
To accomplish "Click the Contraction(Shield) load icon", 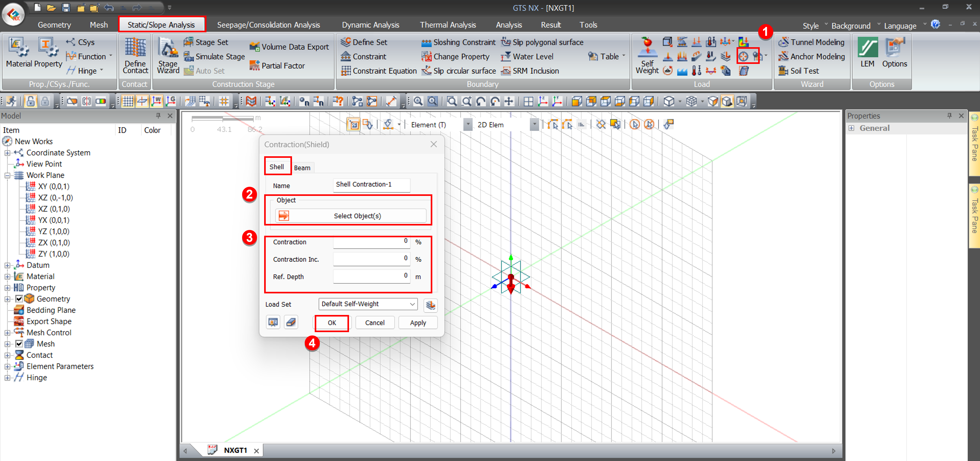I will (x=743, y=57).
